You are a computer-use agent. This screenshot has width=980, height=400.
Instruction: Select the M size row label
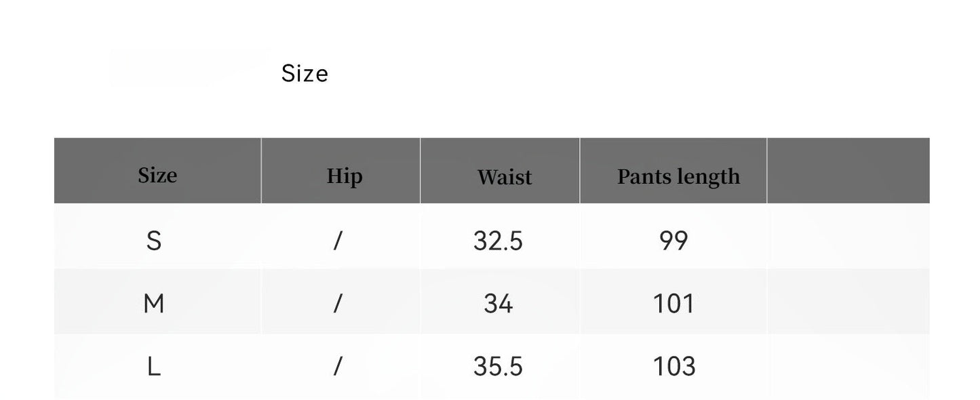pos(154,303)
